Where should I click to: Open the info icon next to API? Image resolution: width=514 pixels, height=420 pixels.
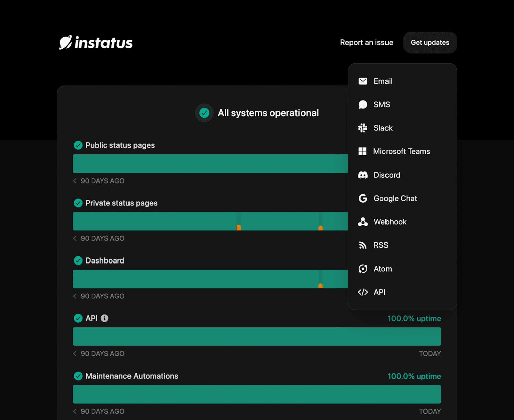click(x=105, y=318)
